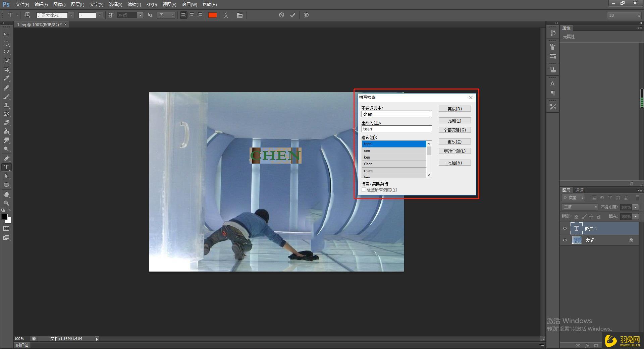Cancel current edits with the circle-slash icon
The image size is (644, 349).
281,15
